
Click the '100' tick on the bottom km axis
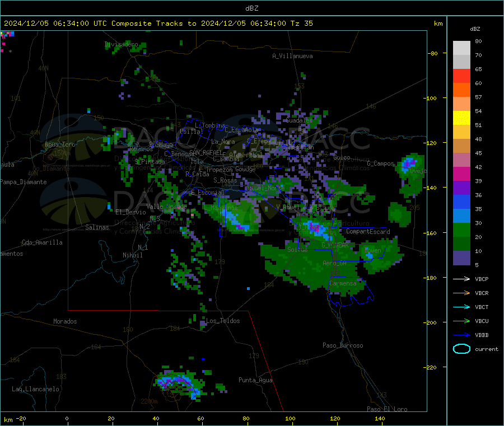pos(290,419)
